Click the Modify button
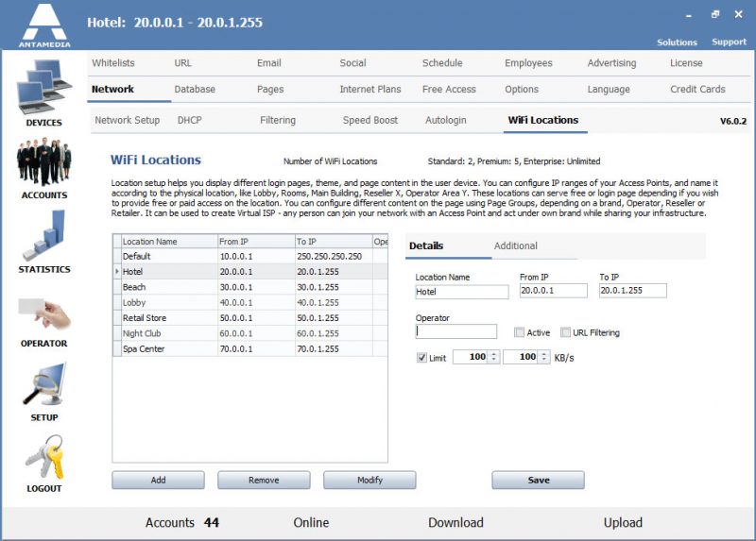Screen dimensions: 756x541 point(369,480)
